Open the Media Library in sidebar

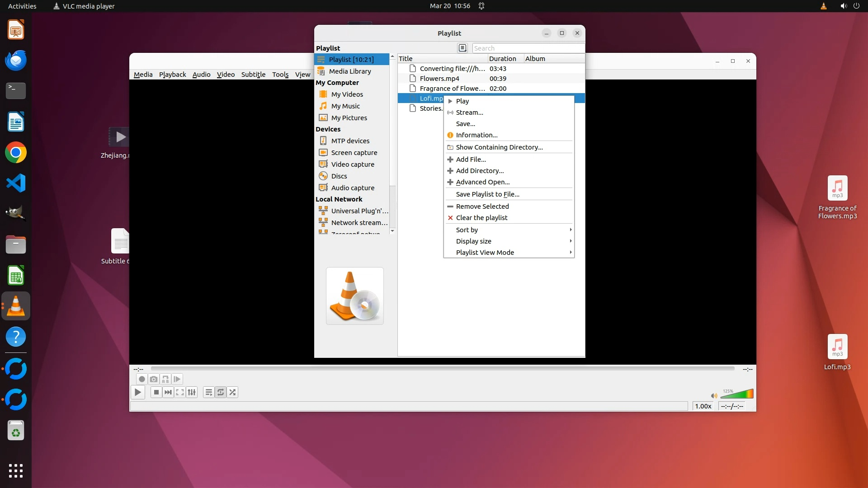(349, 71)
